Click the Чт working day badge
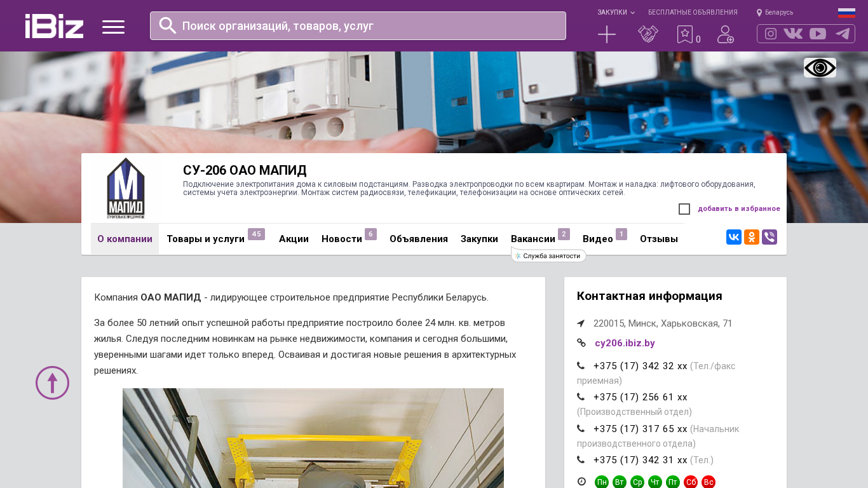Screen dimensions: 868x488 [x=655, y=482]
